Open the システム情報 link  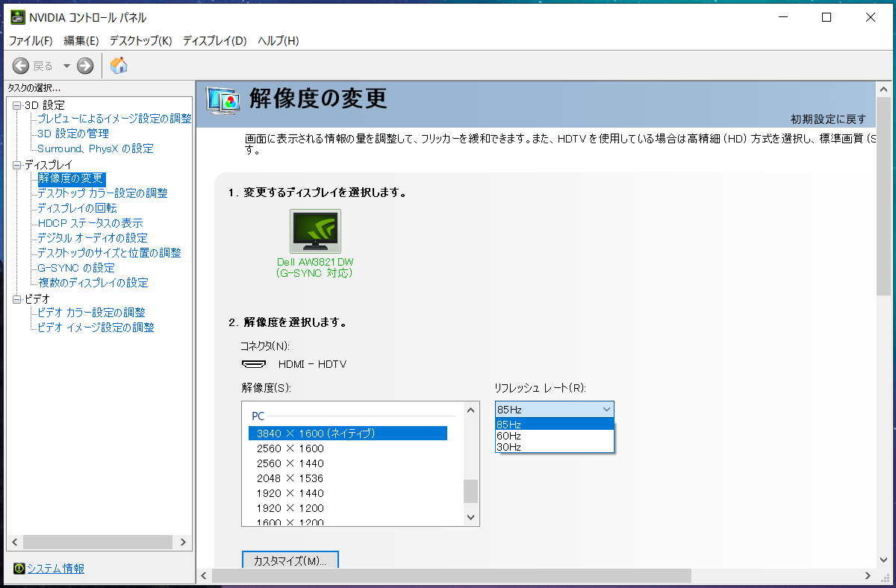coord(55,569)
